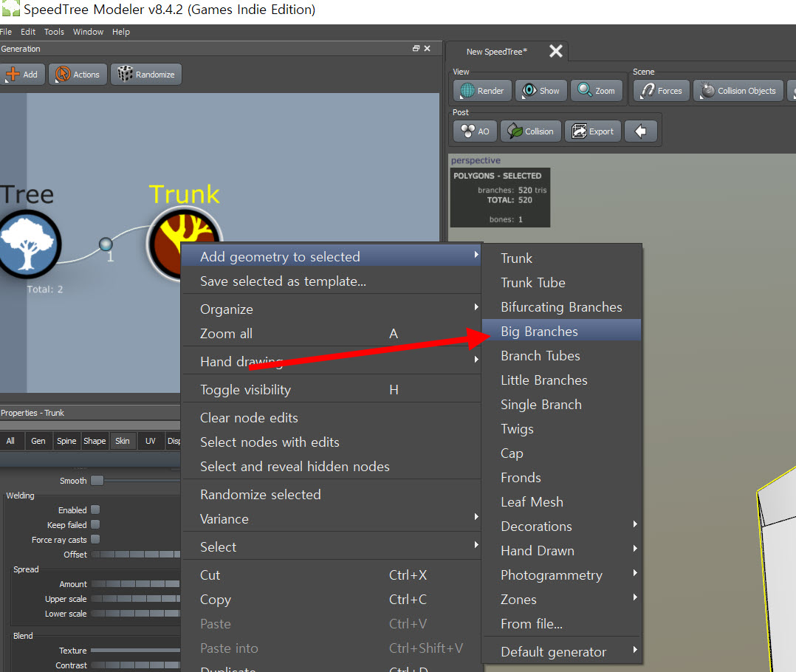Choose Bifurcating Branches geometry
The width and height of the screenshot is (796, 672).
[561, 307]
